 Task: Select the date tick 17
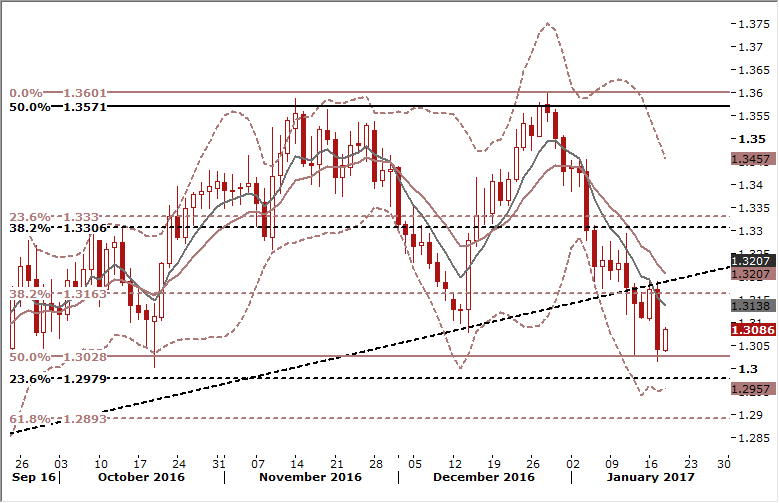pos(140,464)
